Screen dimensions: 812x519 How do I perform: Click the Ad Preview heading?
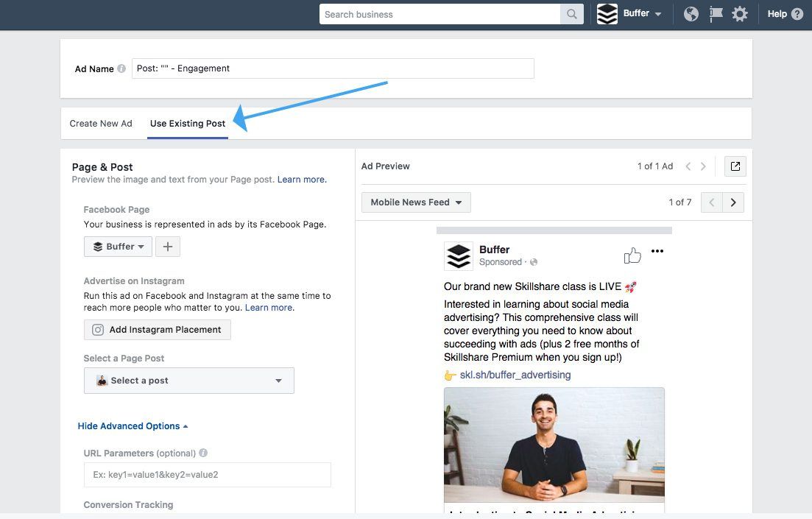click(x=385, y=166)
